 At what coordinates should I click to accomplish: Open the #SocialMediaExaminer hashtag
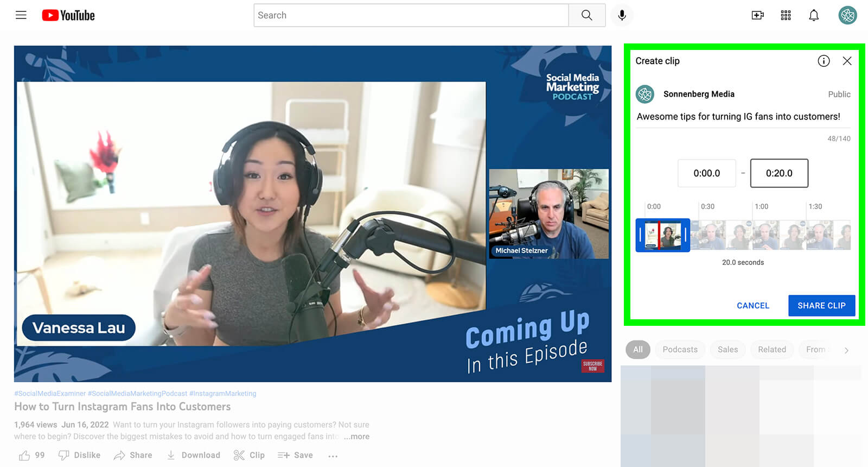pos(50,394)
